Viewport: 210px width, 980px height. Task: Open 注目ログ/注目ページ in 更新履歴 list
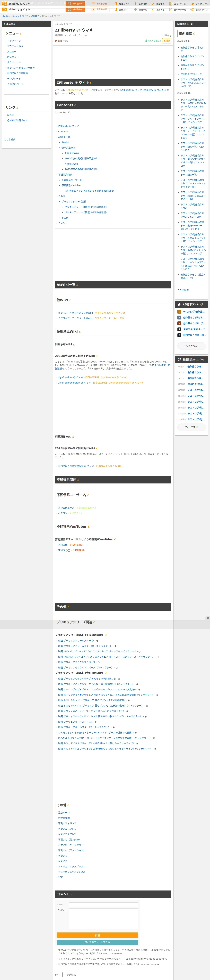191,74
